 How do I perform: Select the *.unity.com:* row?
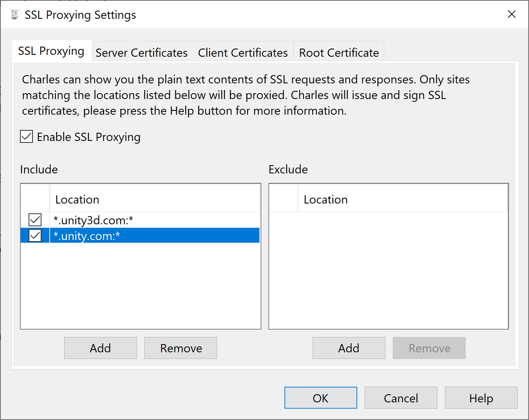[140, 236]
